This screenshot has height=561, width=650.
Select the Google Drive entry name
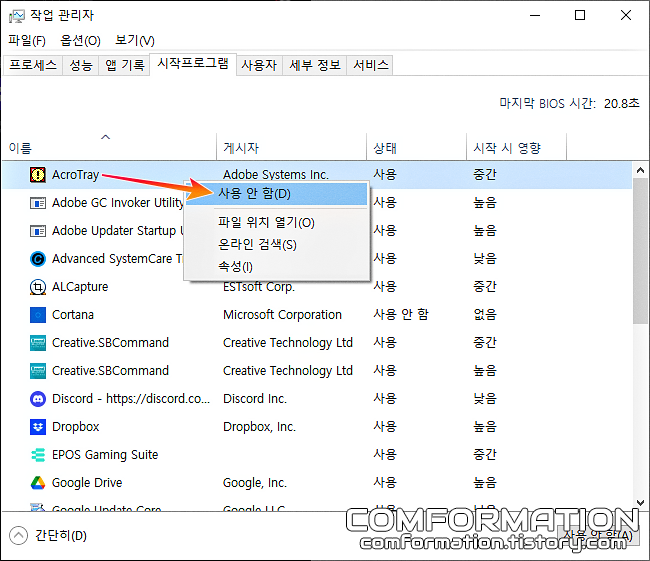click(x=87, y=483)
